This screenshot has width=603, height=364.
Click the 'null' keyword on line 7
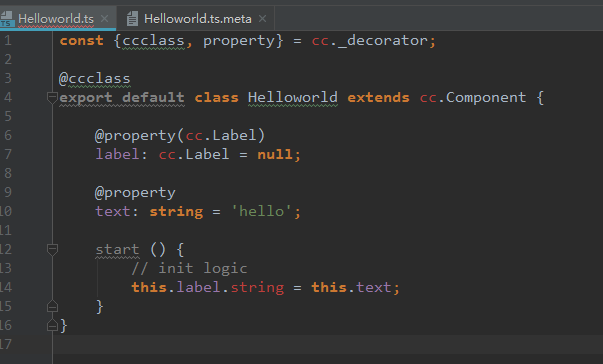coord(275,154)
